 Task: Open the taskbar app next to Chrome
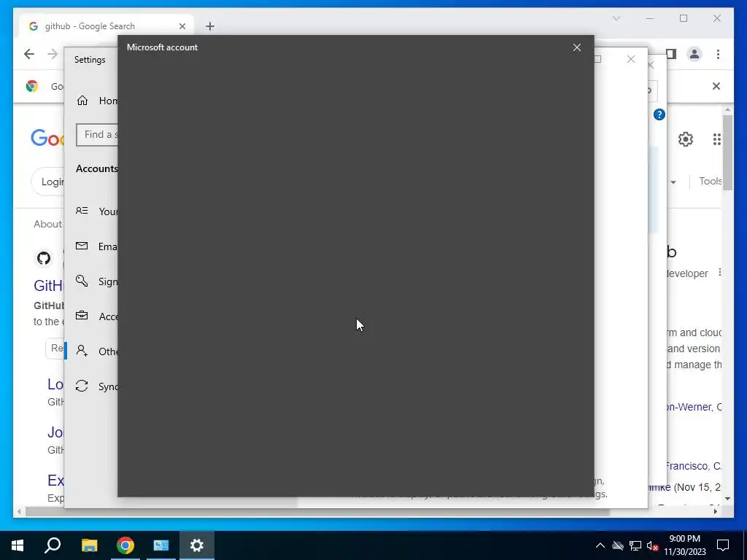[161, 545]
